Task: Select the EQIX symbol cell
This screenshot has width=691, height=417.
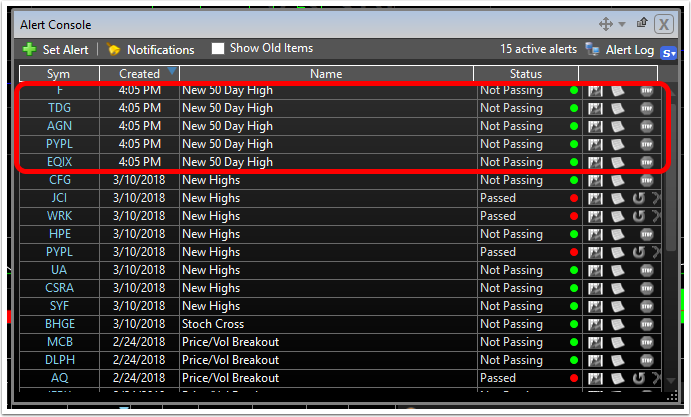Action: coord(59,162)
